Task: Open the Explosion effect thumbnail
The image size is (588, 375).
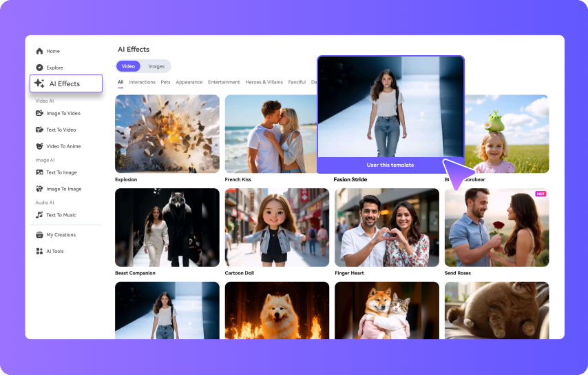Action: coord(167,134)
